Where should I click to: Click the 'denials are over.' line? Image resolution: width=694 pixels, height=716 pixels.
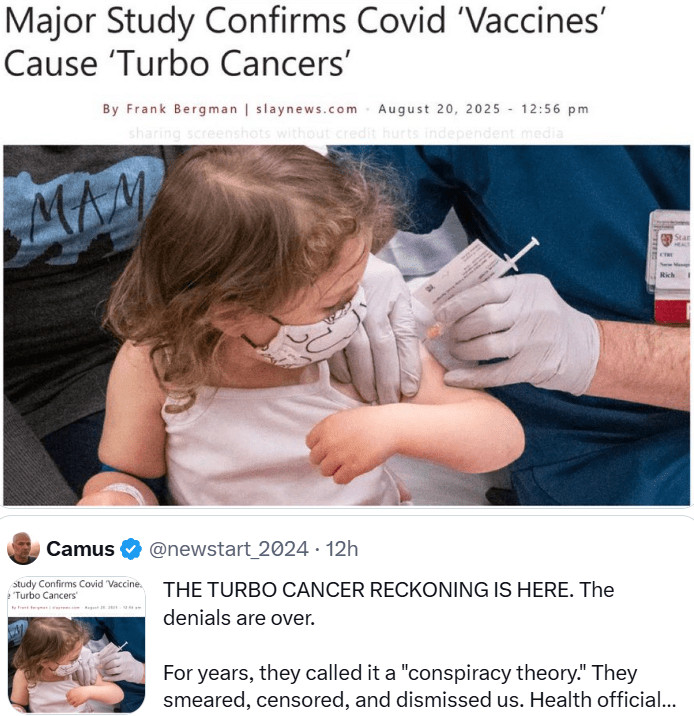[x=239, y=618]
